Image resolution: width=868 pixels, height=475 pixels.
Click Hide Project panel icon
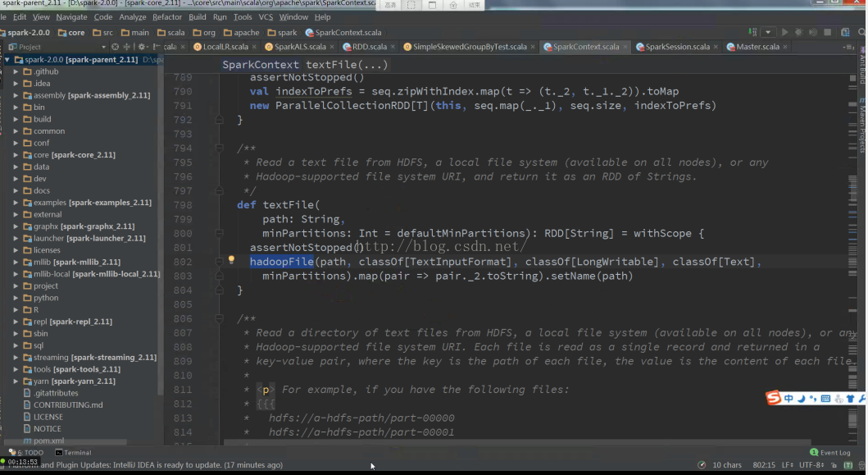click(x=157, y=47)
